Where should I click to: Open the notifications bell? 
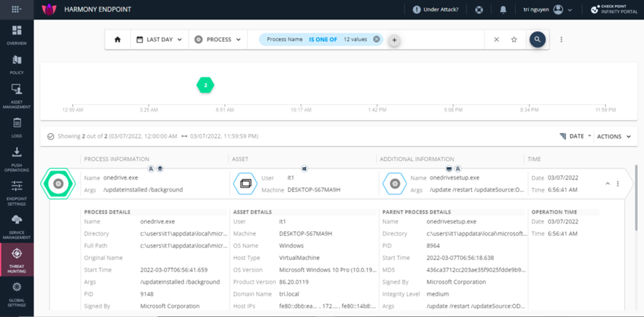(x=503, y=9)
